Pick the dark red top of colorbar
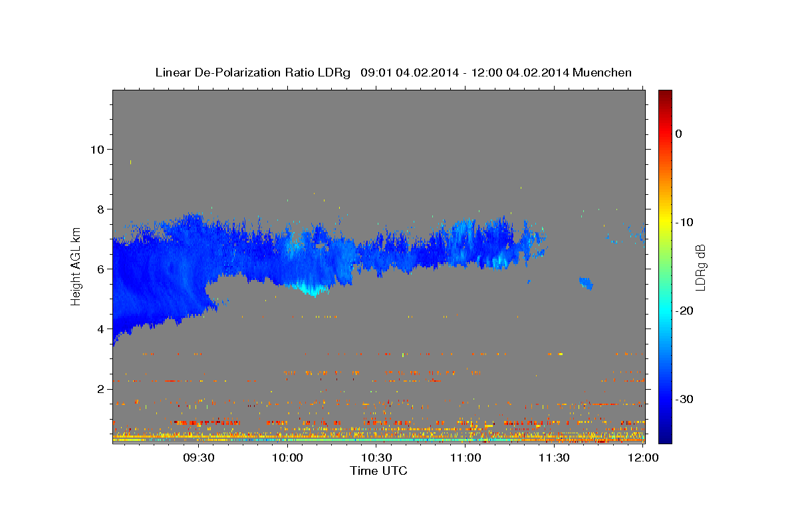The width and height of the screenshot is (798, 532). coord(664,94)
